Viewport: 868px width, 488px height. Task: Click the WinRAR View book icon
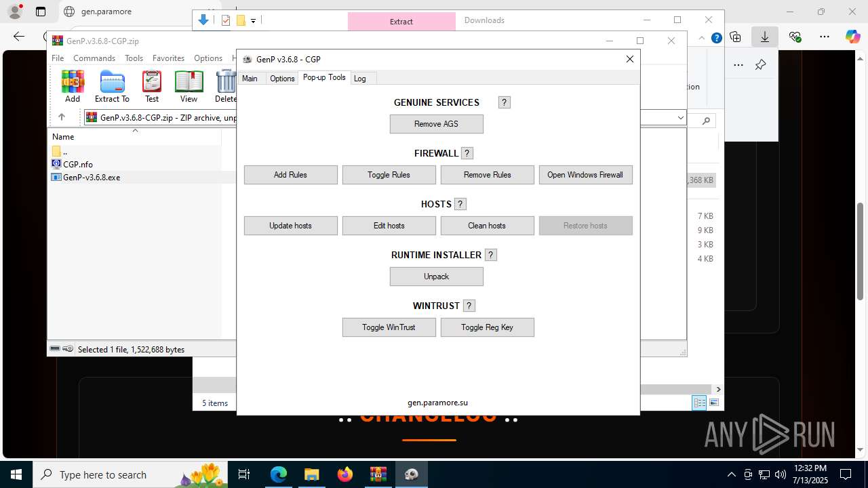click(x=189, y=87)
